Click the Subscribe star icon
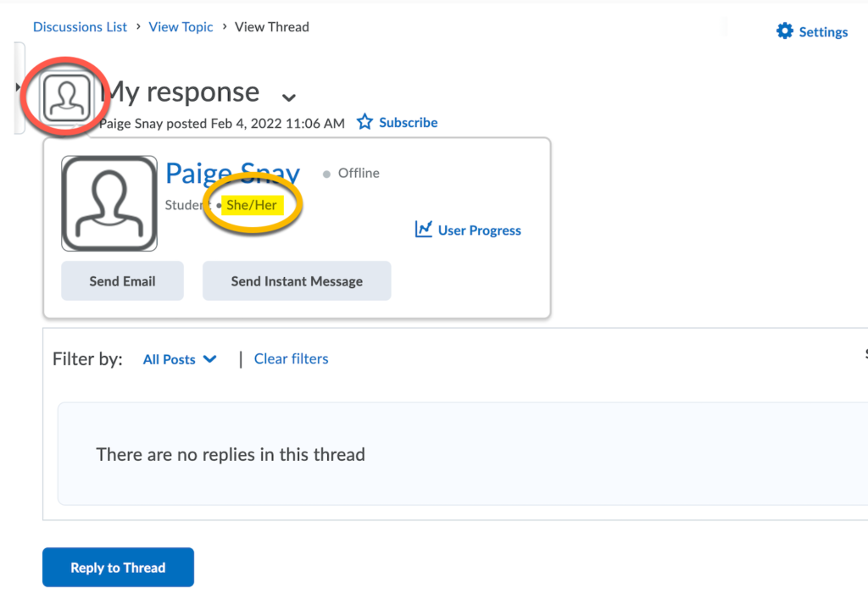 click(x=364, y=122)
